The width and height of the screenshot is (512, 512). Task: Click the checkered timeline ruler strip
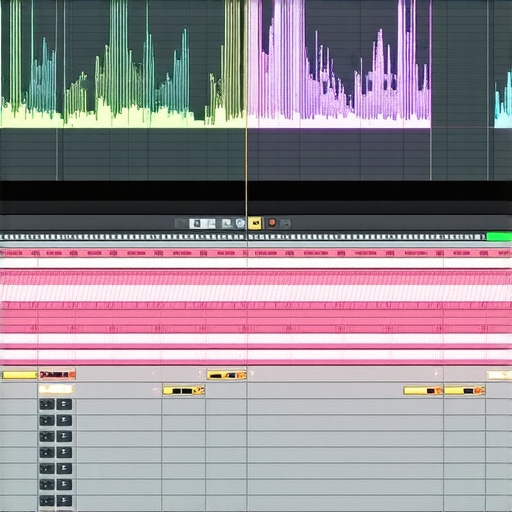pos(243,237)
